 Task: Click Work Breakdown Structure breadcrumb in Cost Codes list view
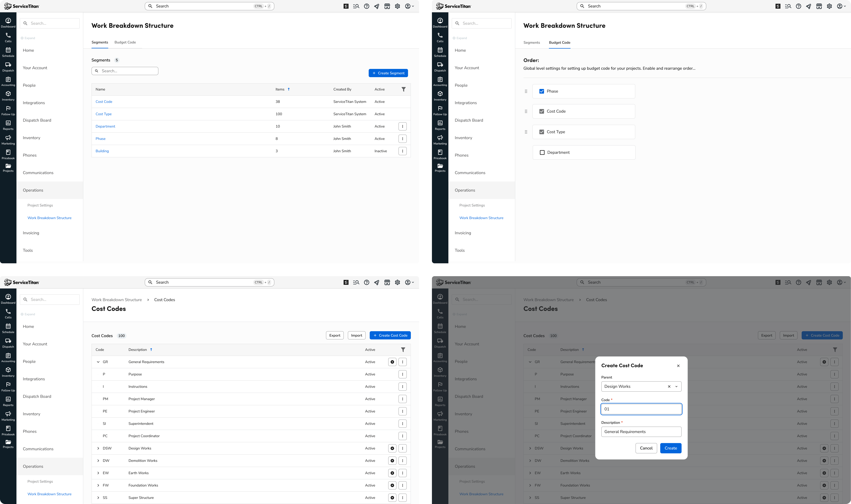click(x=116, y=300)
